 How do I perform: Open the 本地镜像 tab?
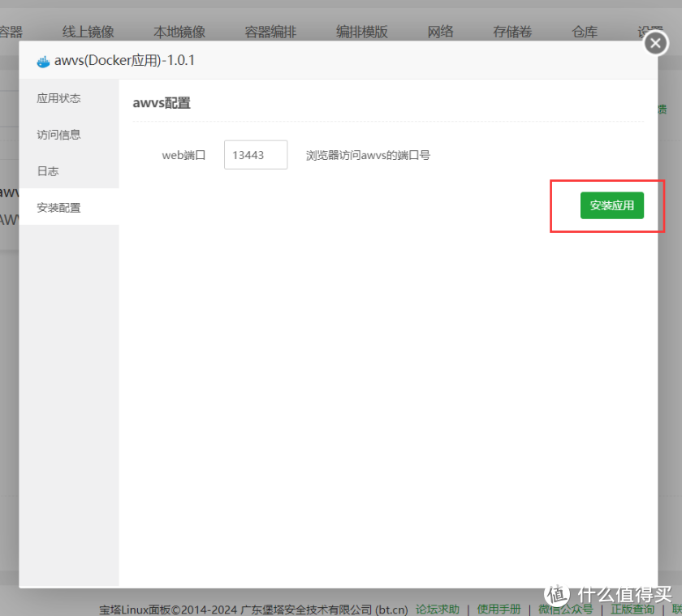[x=181, y=31]
